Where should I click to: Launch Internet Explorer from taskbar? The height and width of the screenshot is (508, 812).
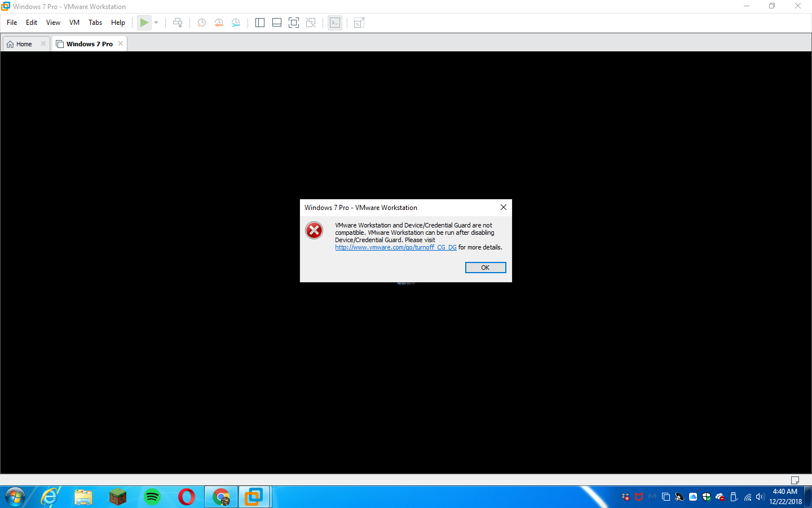pyautogui.click(x=50, y=497)
